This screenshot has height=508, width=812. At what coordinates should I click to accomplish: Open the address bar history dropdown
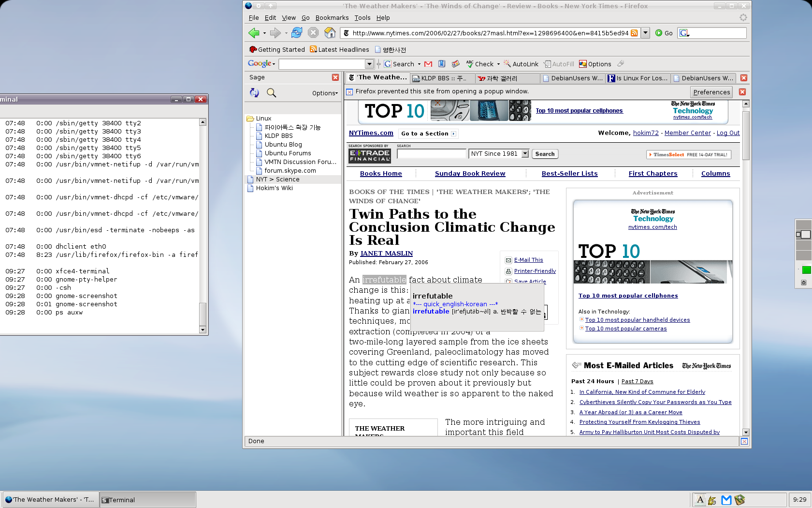[645, 33]
